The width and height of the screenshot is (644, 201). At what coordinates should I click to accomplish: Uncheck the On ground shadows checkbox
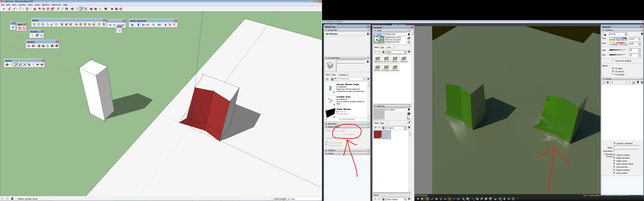click(x=613, y=71)
